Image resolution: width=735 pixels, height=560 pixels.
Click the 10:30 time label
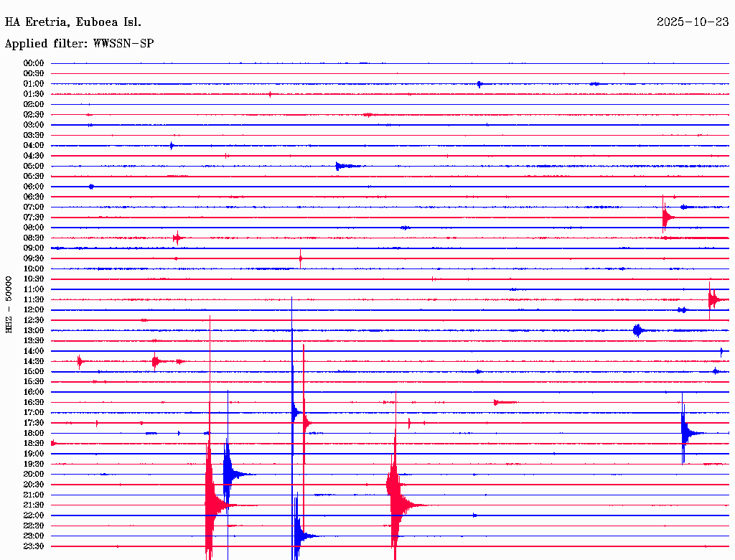[34, 279]
